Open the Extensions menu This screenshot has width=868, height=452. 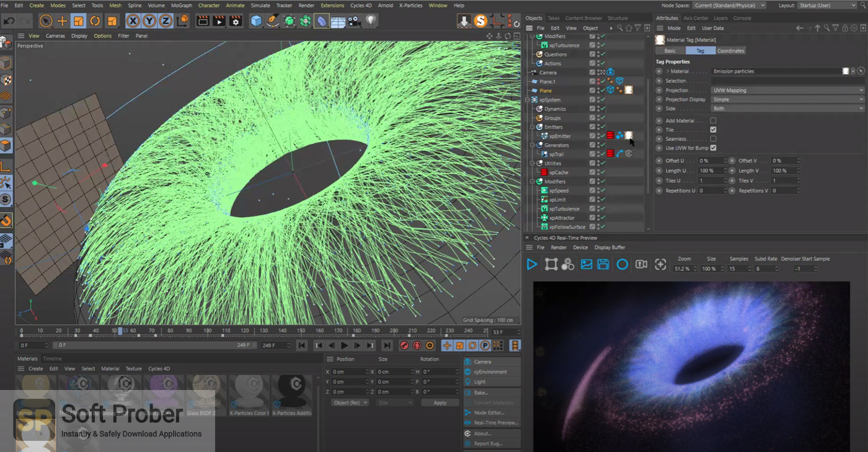(x=332, y=5)
